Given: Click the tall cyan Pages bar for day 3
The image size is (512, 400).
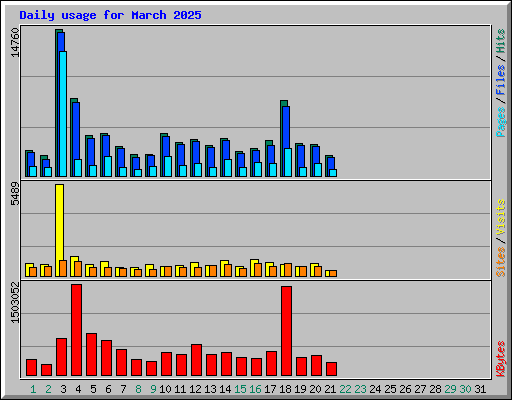Looking at the screenshot, I should point(63,114).
